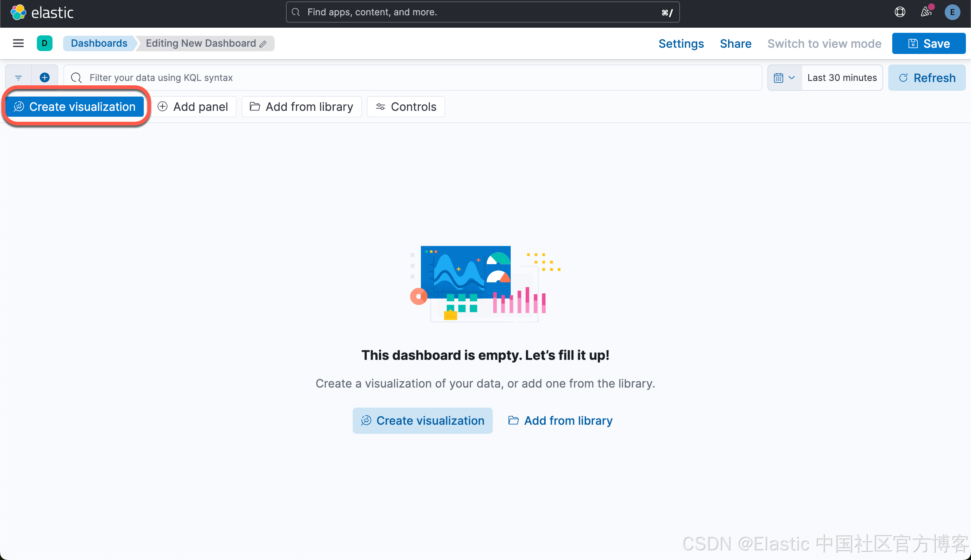Save the dashboard

[x=929, y=43]
